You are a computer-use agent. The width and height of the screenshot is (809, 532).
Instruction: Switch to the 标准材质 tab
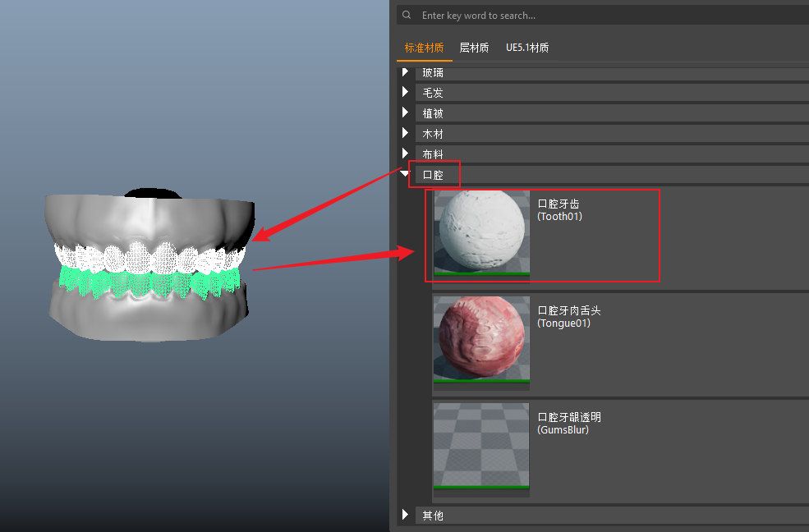pos(425,48)
